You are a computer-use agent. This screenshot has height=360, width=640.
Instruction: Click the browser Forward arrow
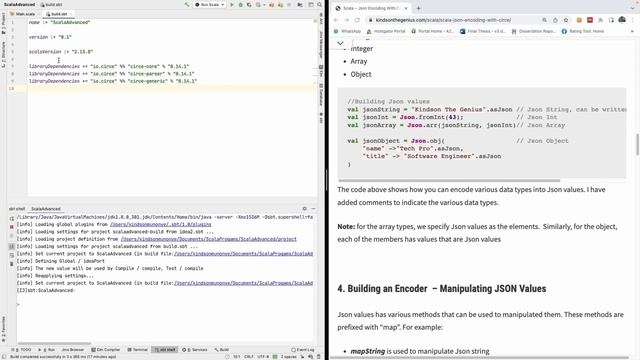click(x=347, y=20)
